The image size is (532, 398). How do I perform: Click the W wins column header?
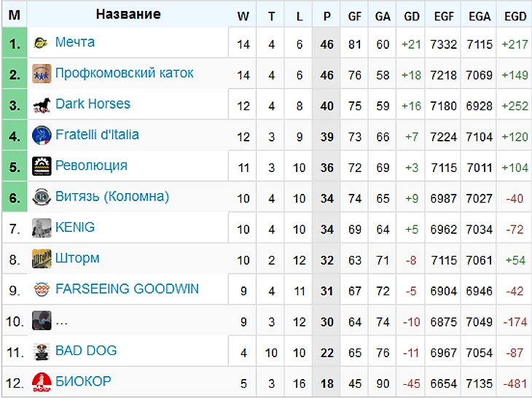click(x=243, y=16)
